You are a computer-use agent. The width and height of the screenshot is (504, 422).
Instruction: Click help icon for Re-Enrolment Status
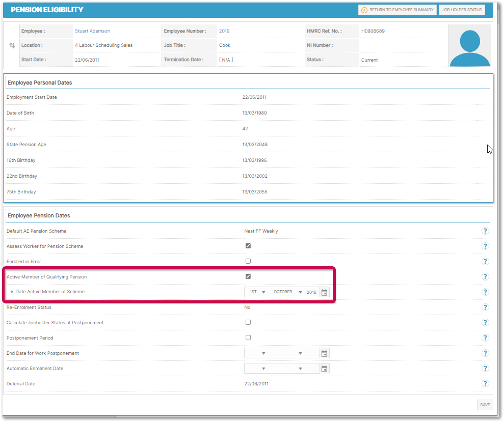click(485, 307)
